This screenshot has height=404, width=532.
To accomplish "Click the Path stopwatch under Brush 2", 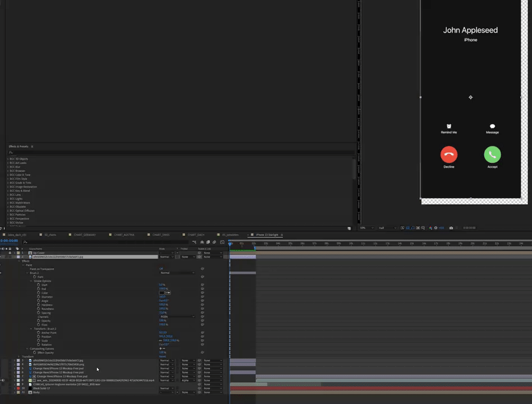I will pos(35,277).
